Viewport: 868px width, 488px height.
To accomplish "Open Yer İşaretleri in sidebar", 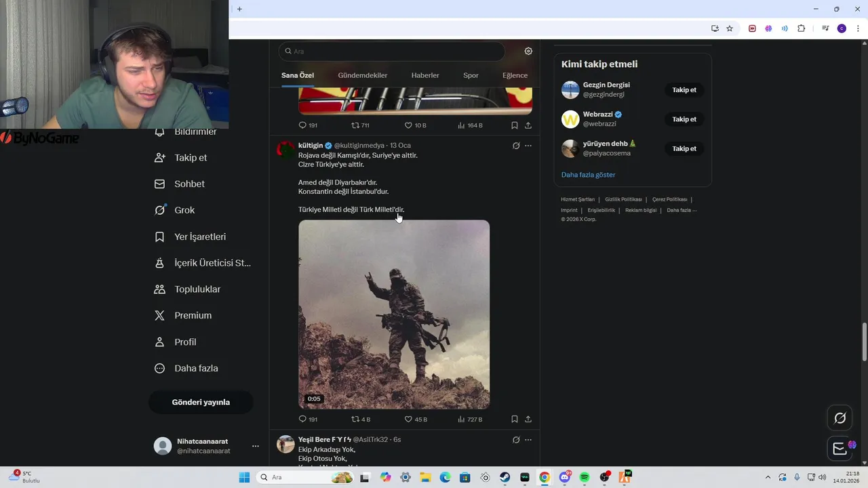I will point(191,237).
